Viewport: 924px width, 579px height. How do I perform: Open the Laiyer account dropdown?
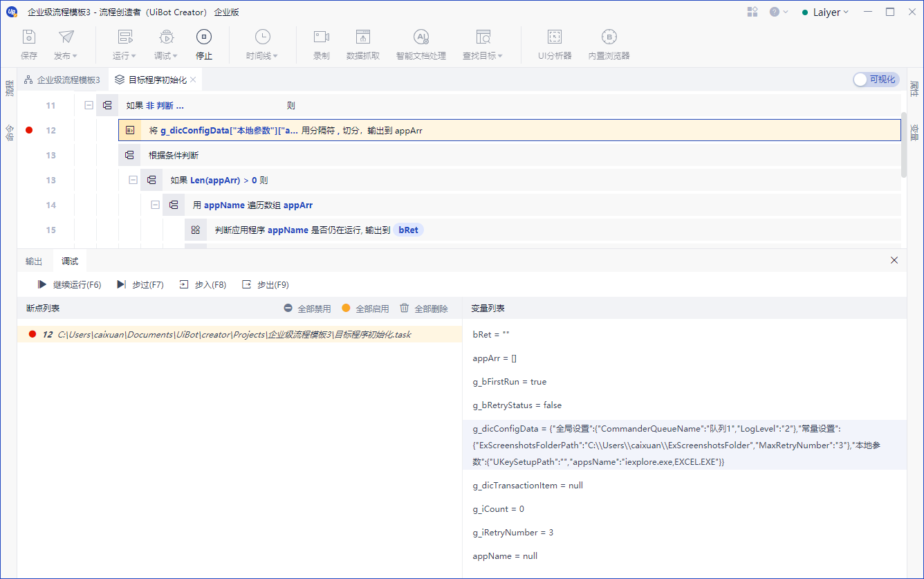tap(825, 12)
